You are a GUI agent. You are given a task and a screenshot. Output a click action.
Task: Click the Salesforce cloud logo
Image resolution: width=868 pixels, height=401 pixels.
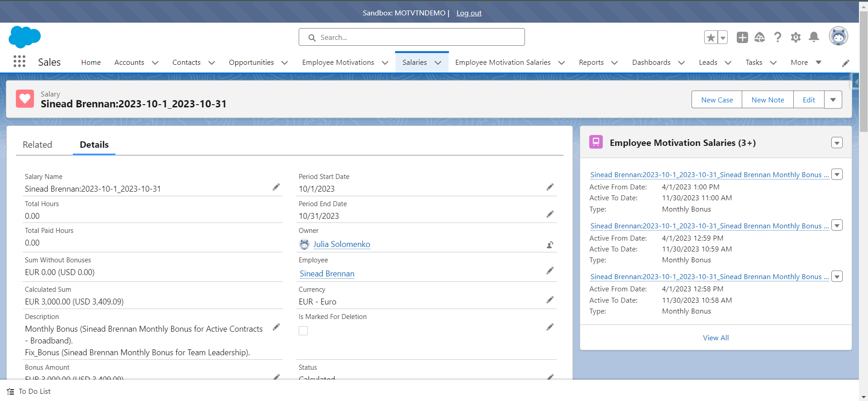(24, 37)
